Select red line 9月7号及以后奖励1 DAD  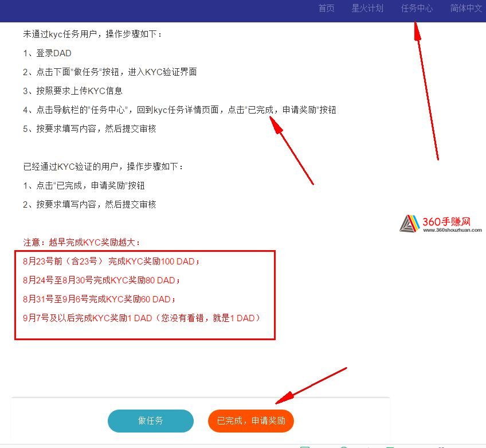[x=142, y=318]
